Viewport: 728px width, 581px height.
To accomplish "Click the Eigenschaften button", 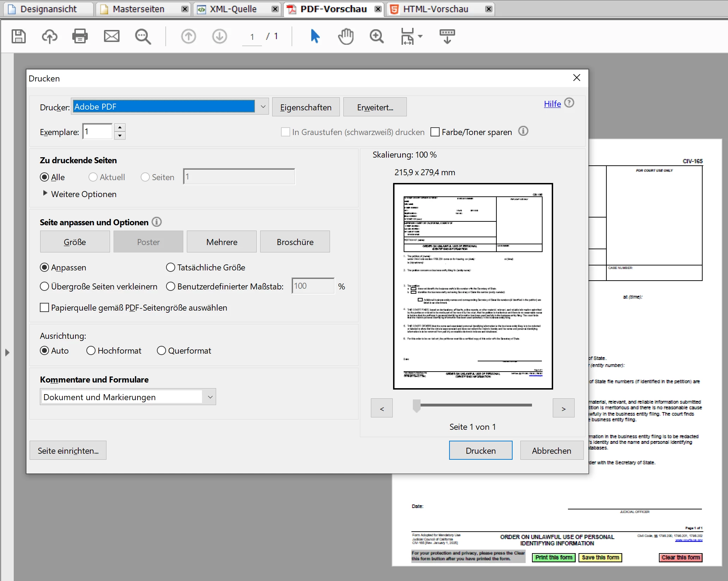I will [306, 107].
